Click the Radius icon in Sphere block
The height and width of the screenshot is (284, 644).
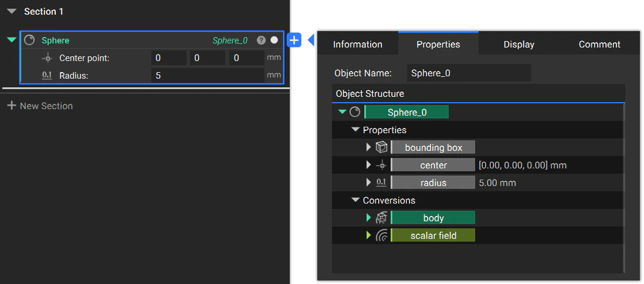[x=48, y=75]
